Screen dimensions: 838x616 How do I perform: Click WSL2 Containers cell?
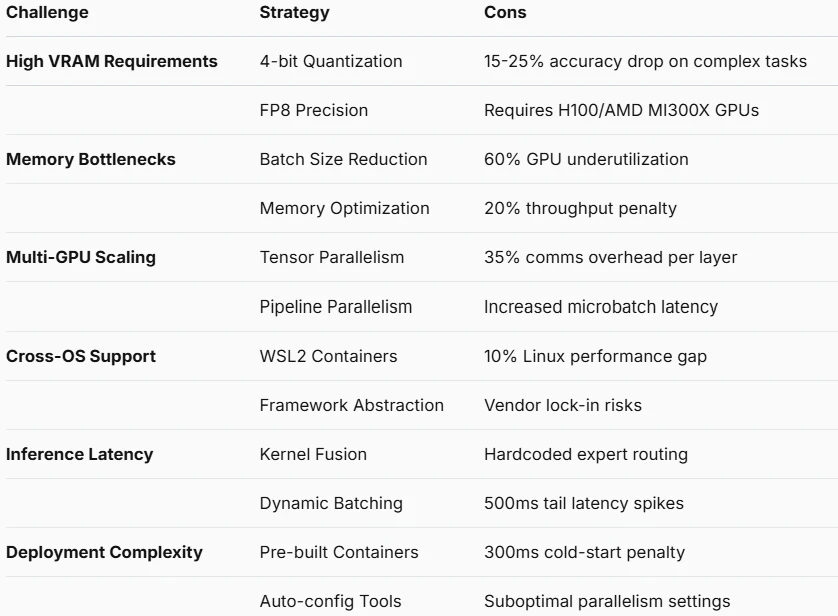pyautogui.click(x=329, y=356)
